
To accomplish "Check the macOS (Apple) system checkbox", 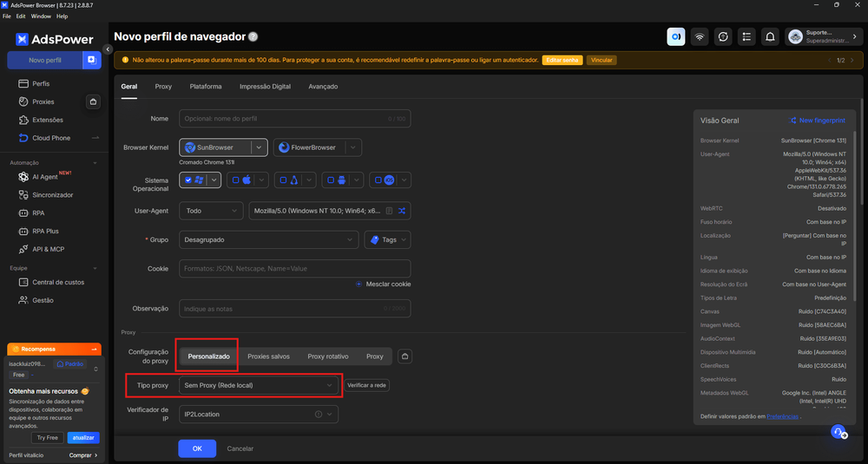I will (235, 180).
